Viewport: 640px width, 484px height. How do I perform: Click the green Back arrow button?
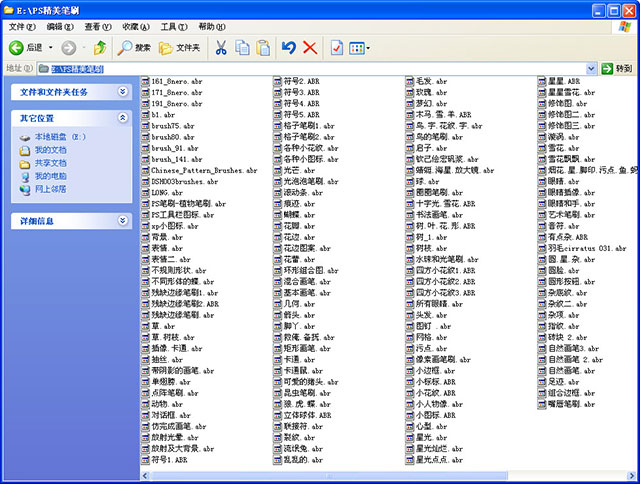[16, 48]
